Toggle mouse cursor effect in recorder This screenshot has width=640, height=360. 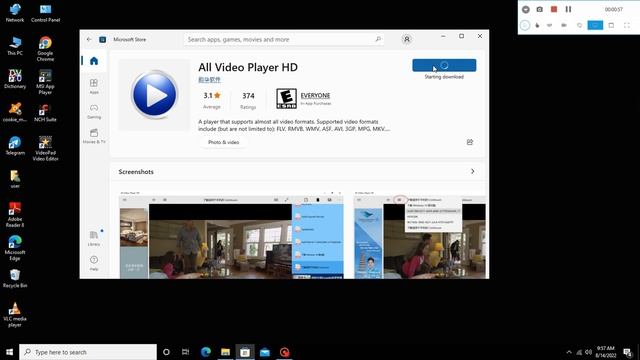[x=537, y=25]
